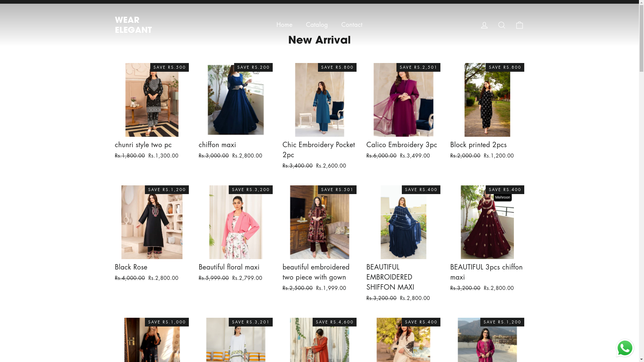Click price Rs.2,799.00
The image size is (644, 362).
tap(247, 278)
